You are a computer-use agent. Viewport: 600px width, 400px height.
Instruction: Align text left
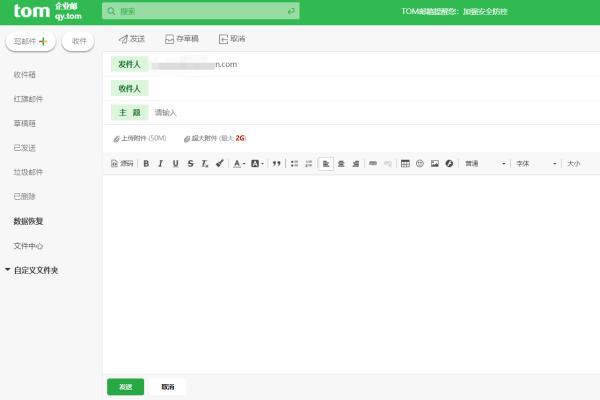pyautogui.click(x=326, y=164)
